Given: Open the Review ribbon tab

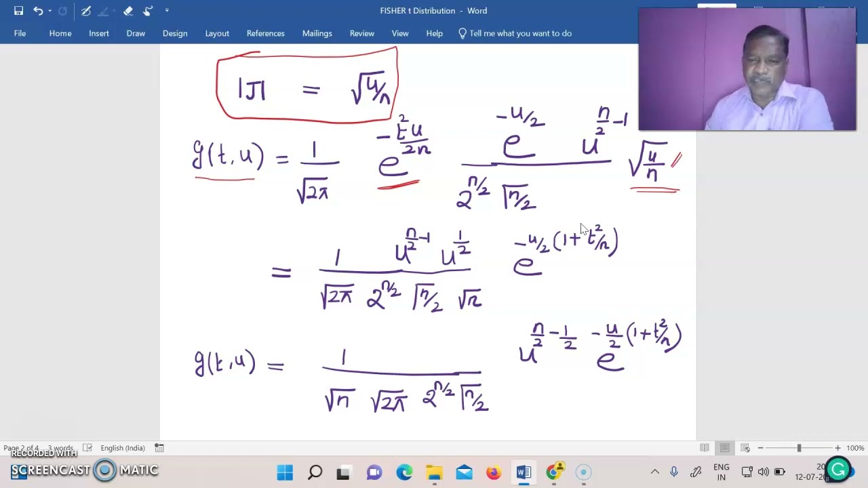Looking at the screenshot, I should click(x=362, y=33).
